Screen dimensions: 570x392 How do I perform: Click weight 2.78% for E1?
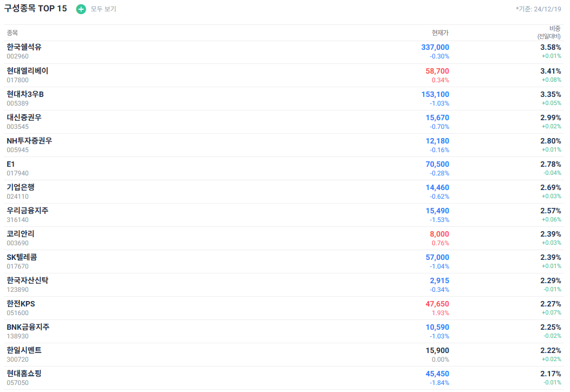coord(550,164)
